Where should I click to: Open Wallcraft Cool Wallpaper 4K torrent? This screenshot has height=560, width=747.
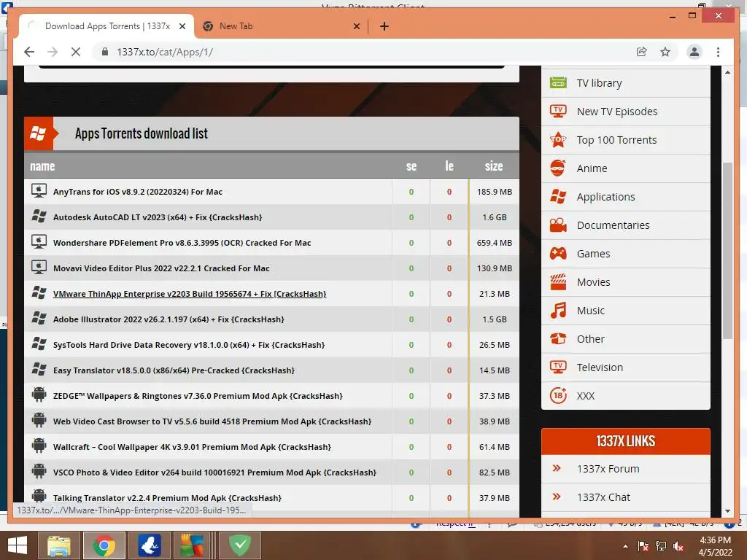[192, 447]
